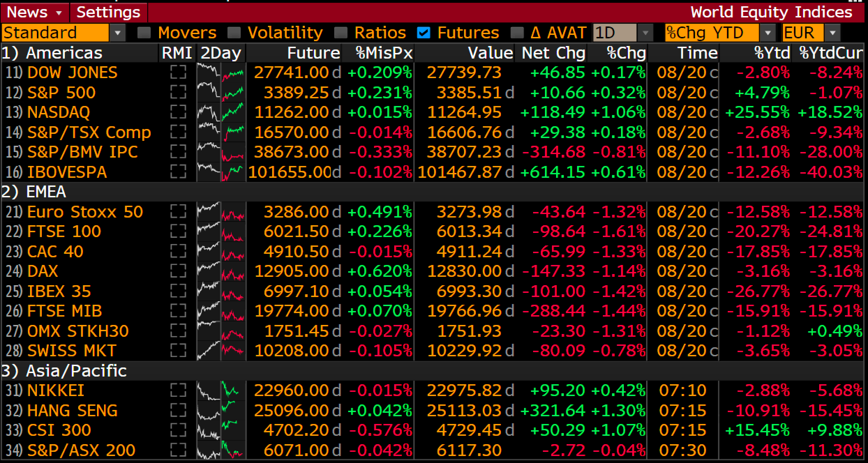This screenshot has height=463, width=868.
Task: Open S&P/BMV IPC 2Day sparkline
Action: pos(221,152)
